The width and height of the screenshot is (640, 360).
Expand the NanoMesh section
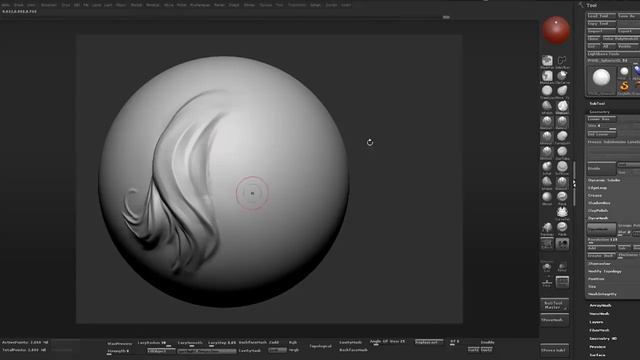coord(600,314)
